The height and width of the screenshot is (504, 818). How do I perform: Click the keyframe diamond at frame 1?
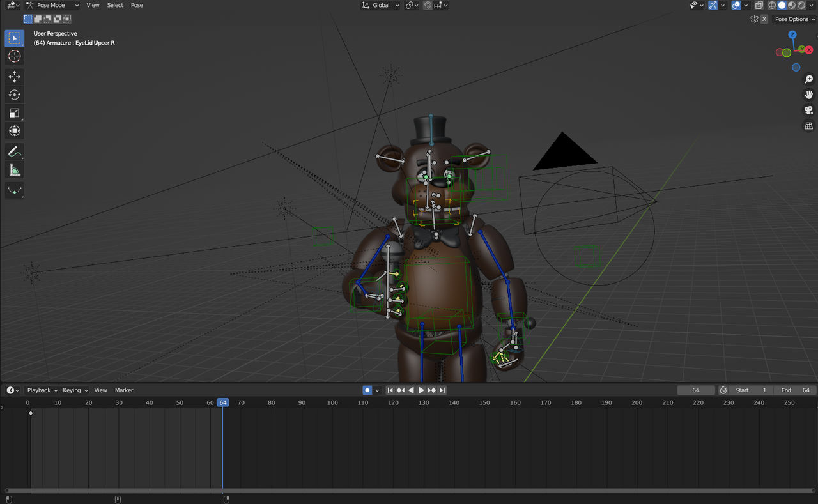coord(31,413)
